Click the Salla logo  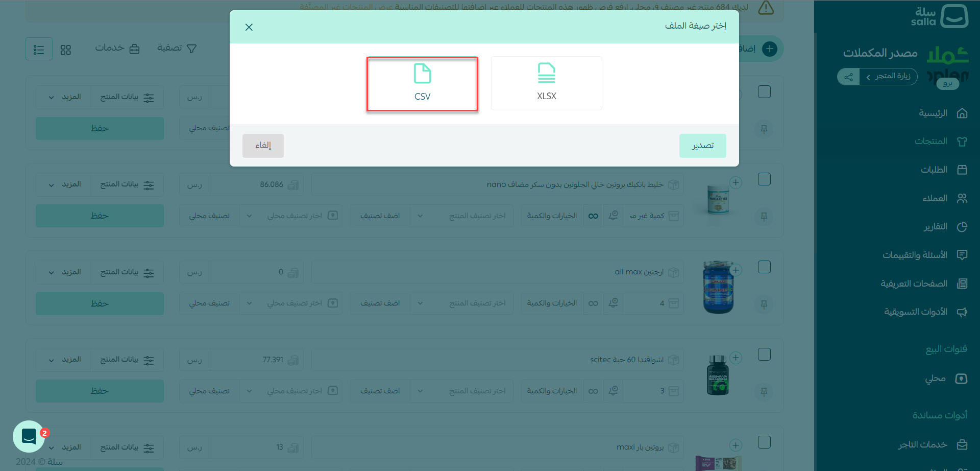coord(939,16)
